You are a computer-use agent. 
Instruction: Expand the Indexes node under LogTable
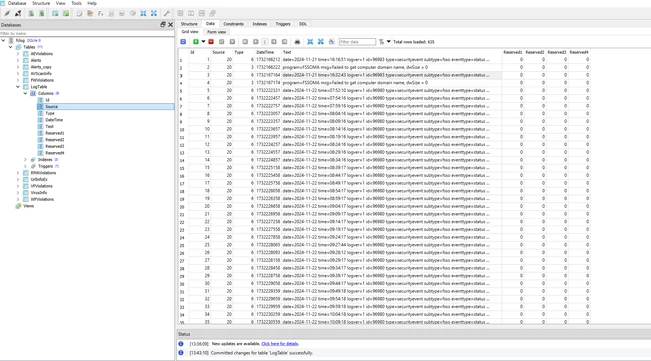coord(25,159)
